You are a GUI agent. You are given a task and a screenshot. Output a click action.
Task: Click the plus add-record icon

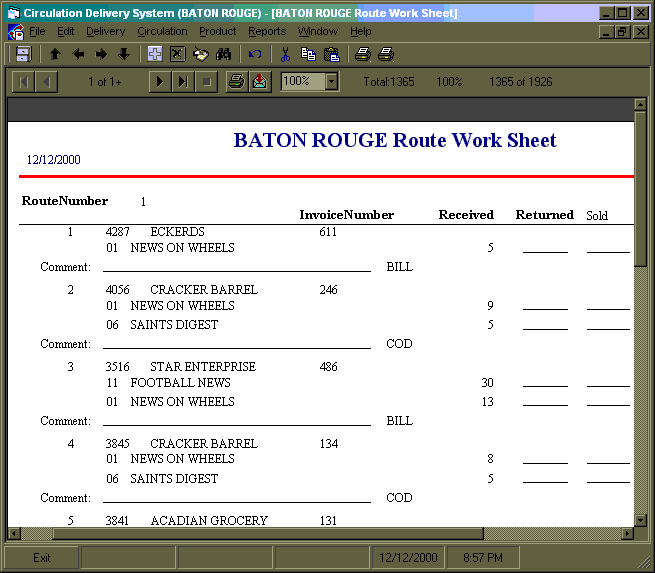point(155,54)
